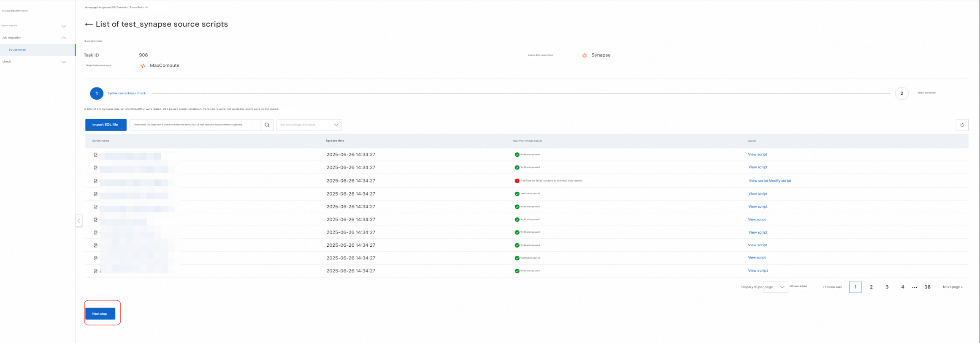Click the step 2 circle in the progress bar
Viewport: 980px width, 343px height.
click(x=901, y=93)
